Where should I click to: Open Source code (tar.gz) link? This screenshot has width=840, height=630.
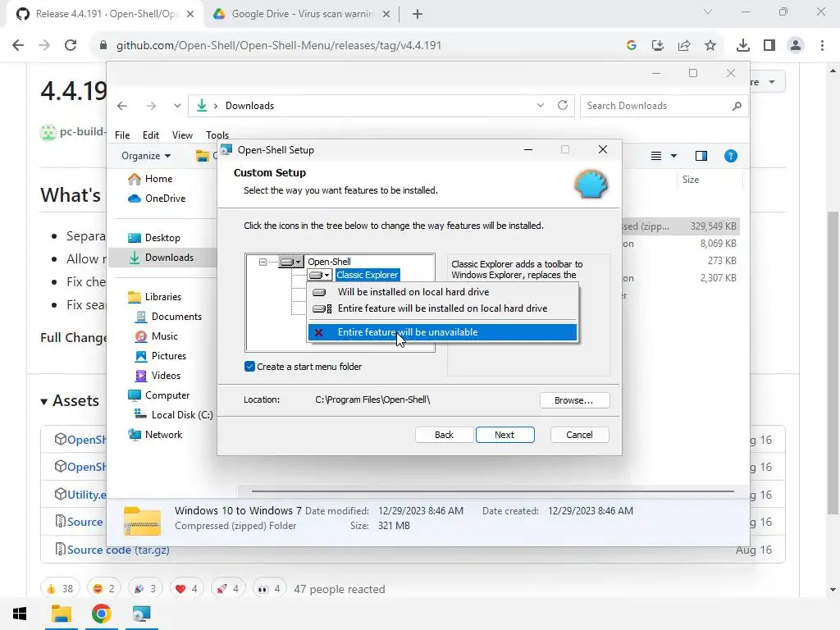[118, 550]
